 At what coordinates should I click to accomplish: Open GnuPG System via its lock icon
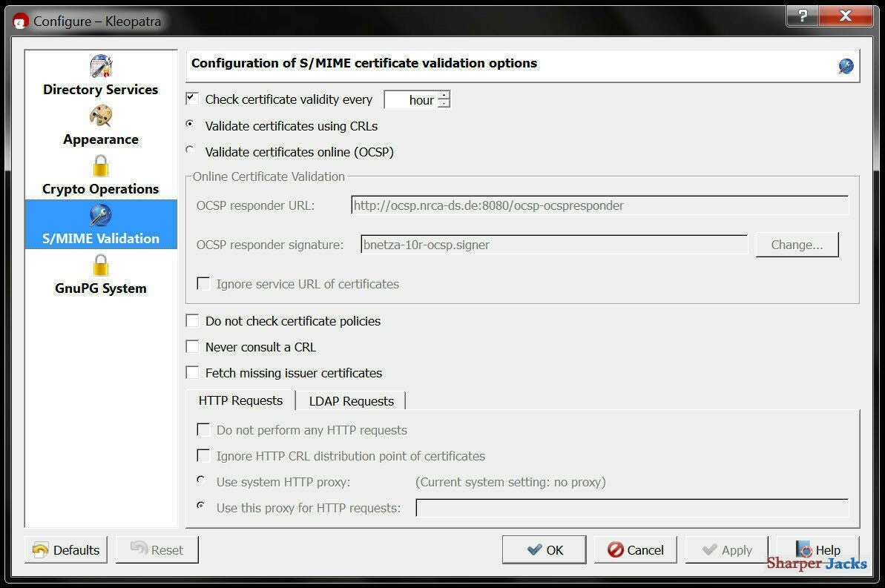(x=100, y=265)
